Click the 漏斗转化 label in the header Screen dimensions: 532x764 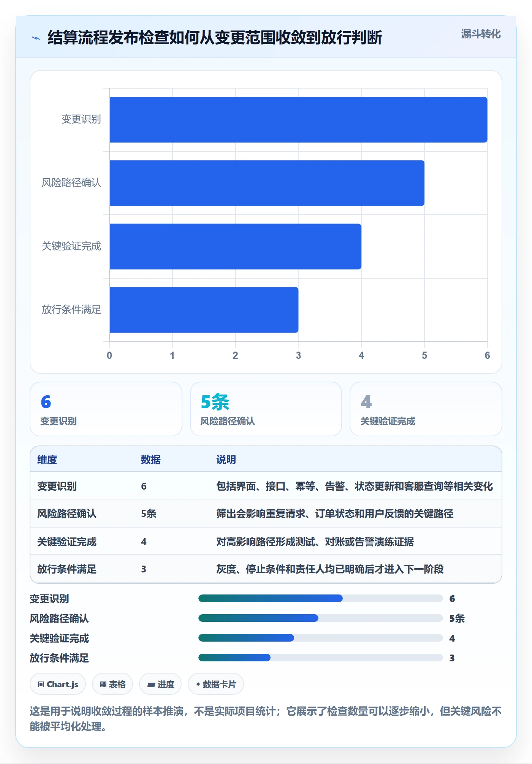[481, 34]
